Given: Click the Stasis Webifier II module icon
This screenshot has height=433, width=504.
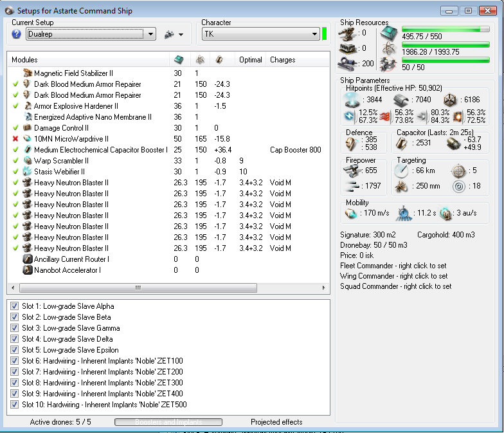Looking at the screenshot, I should tap(27, 172).
